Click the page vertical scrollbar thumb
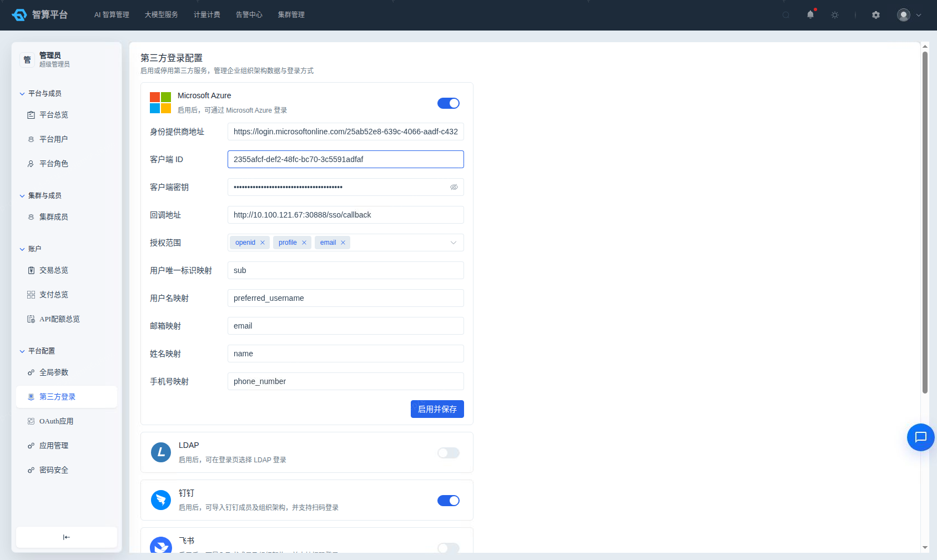Screen dimensions: 937x560 click(925, 222)
